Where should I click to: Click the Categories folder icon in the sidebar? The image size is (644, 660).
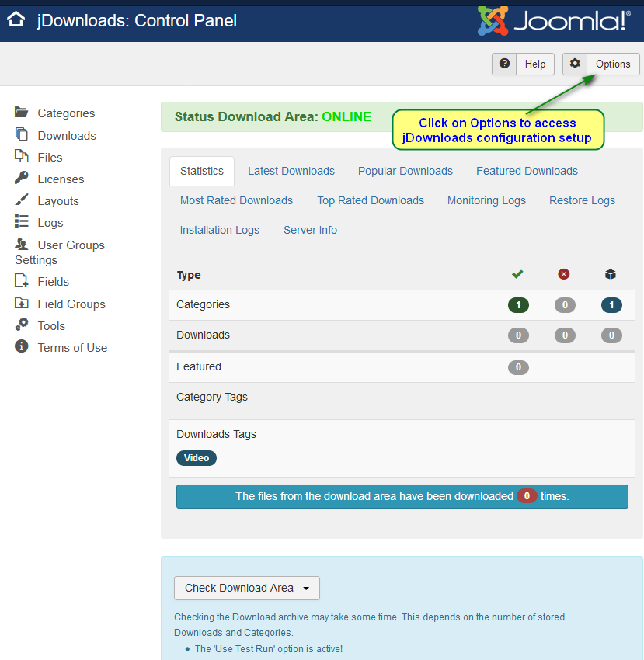pos(21,113)
